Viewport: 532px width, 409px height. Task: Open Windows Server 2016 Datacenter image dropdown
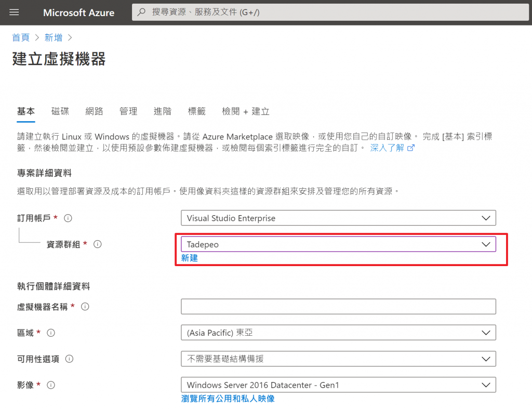[x=338, y=385]
